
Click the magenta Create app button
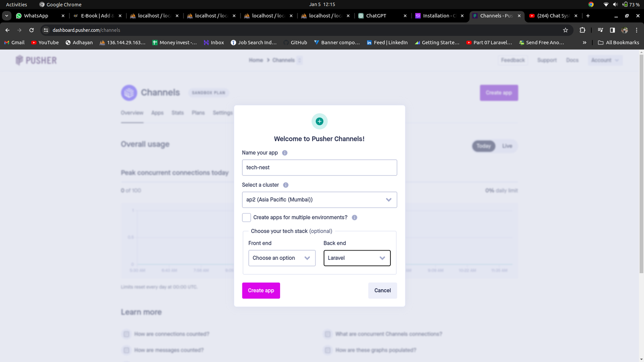[x=261, y=291]
